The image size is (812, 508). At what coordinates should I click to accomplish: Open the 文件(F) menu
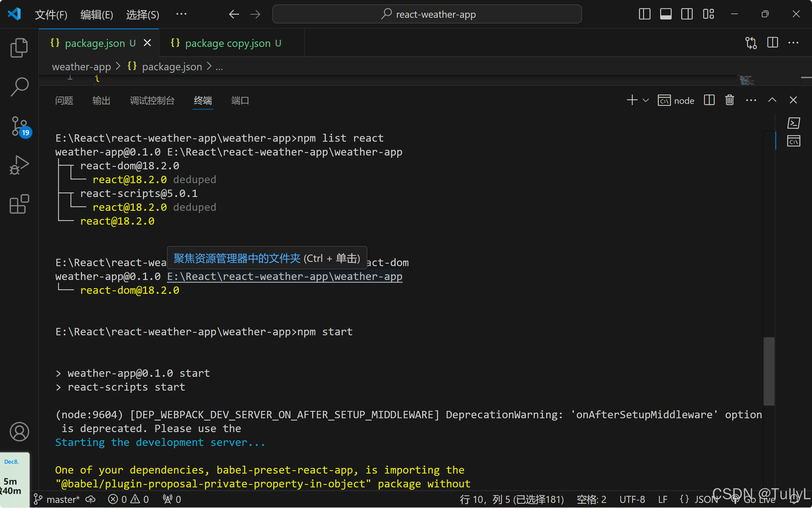[51, 14]
